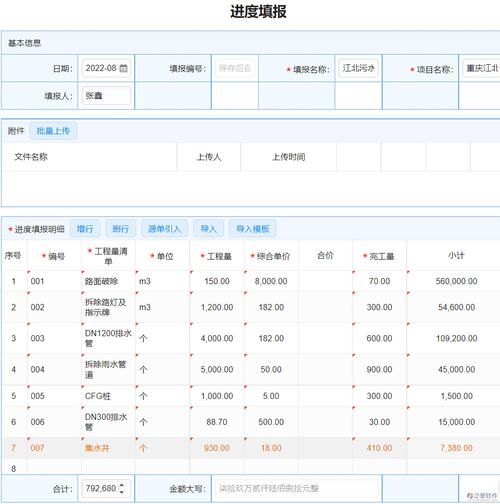The height and width of the screenshot is (504, 500).
Task: Select cell CFG桩 in row 5
Action: (108, 396)
